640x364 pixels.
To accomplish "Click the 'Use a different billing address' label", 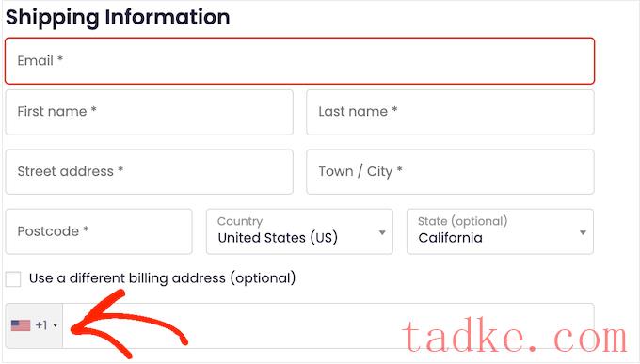I will click(162, 278).
